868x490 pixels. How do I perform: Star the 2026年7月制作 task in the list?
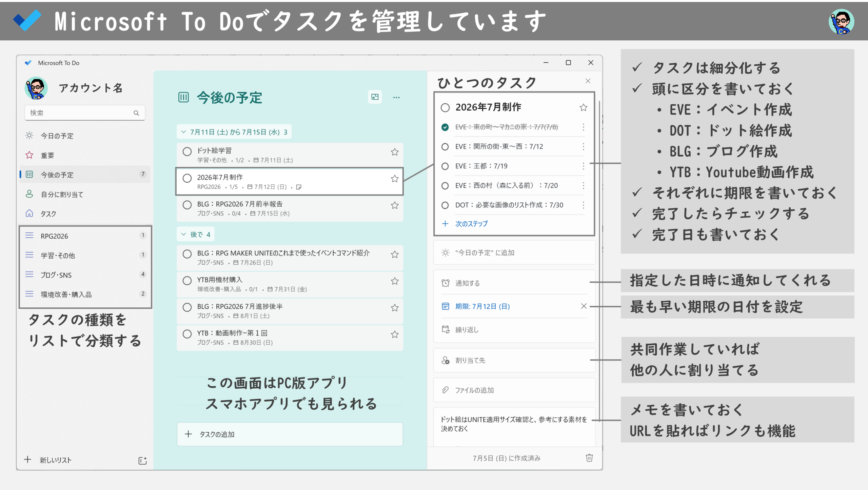point(394,179)
